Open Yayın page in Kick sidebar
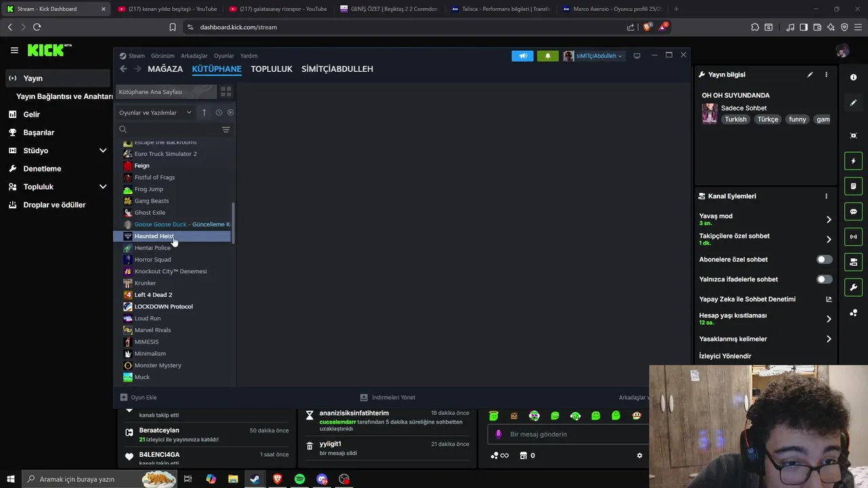Viewport: 868px width, 488px height. (x=58, y=78)
